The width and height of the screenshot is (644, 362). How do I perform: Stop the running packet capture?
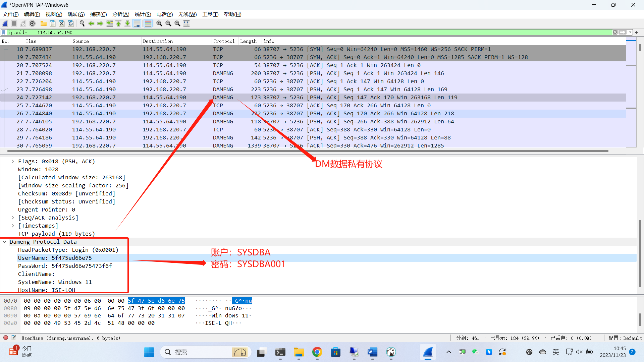tap(14, 23)
